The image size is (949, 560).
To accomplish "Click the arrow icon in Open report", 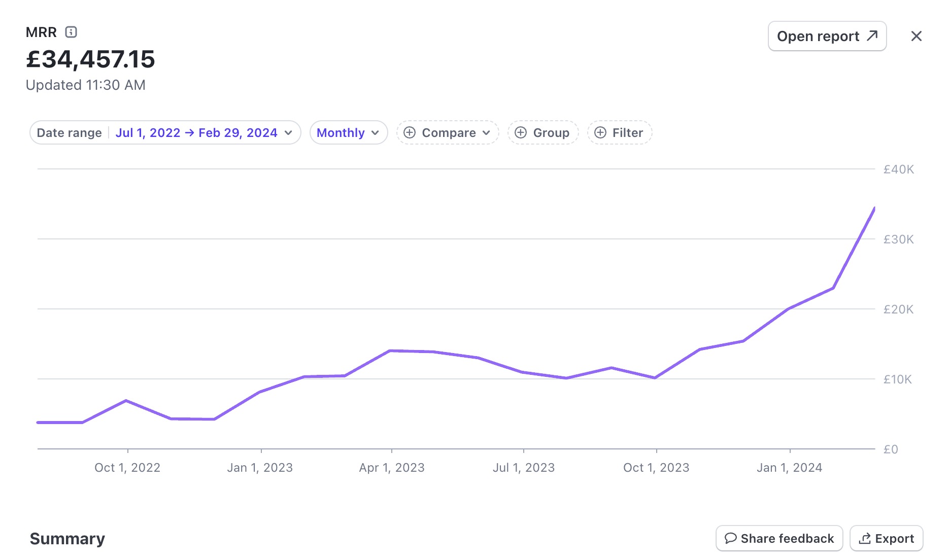I will click(x=872, y=36).
